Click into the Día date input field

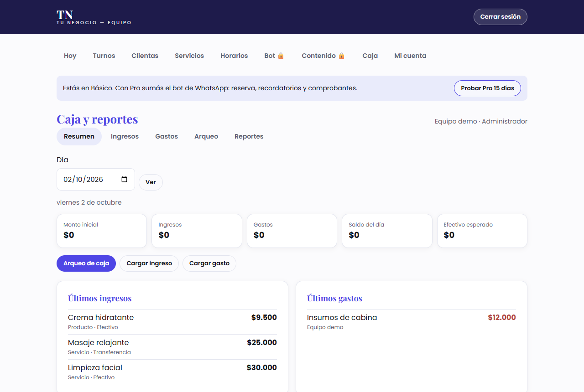point(96,179)
